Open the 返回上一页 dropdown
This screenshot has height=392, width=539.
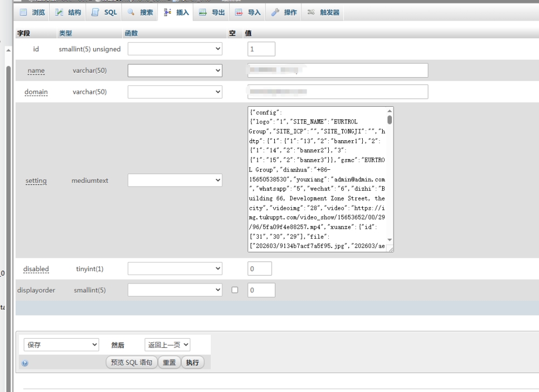(167, 345)
